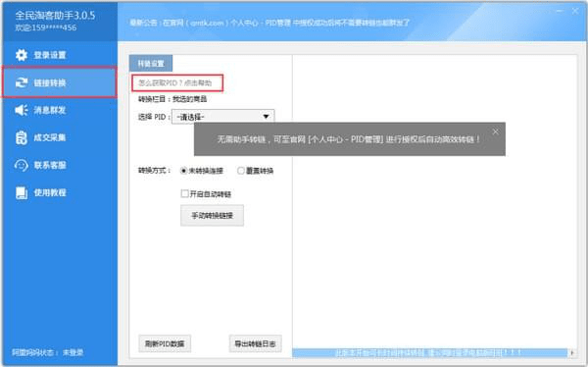Image resolution: width=588 pixels, height=367 pixels.
Task: Open 成交采集 clipboard icon in sidebar
Action: 22,137
